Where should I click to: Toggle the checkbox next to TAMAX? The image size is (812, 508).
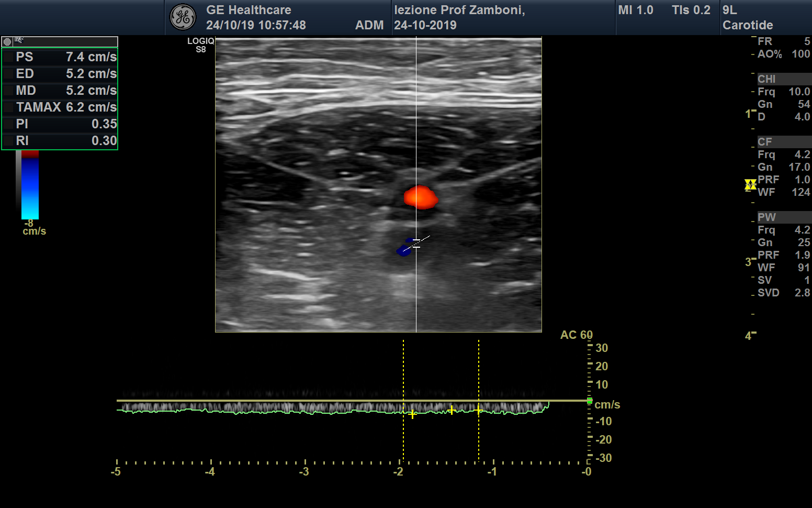coord(9,107)
